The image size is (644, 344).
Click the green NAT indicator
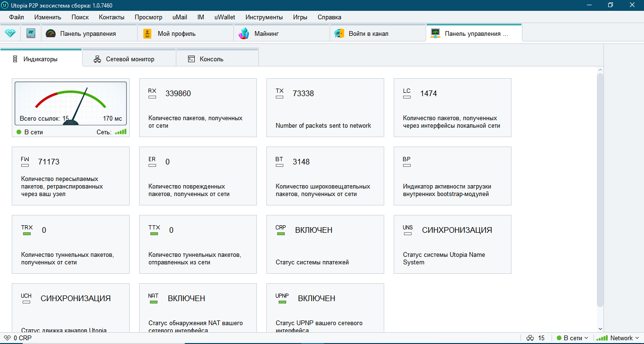(154, 302)
